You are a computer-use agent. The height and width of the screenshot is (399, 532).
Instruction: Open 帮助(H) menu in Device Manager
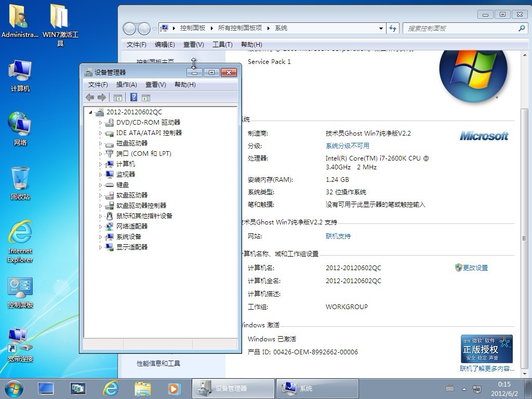185,85
